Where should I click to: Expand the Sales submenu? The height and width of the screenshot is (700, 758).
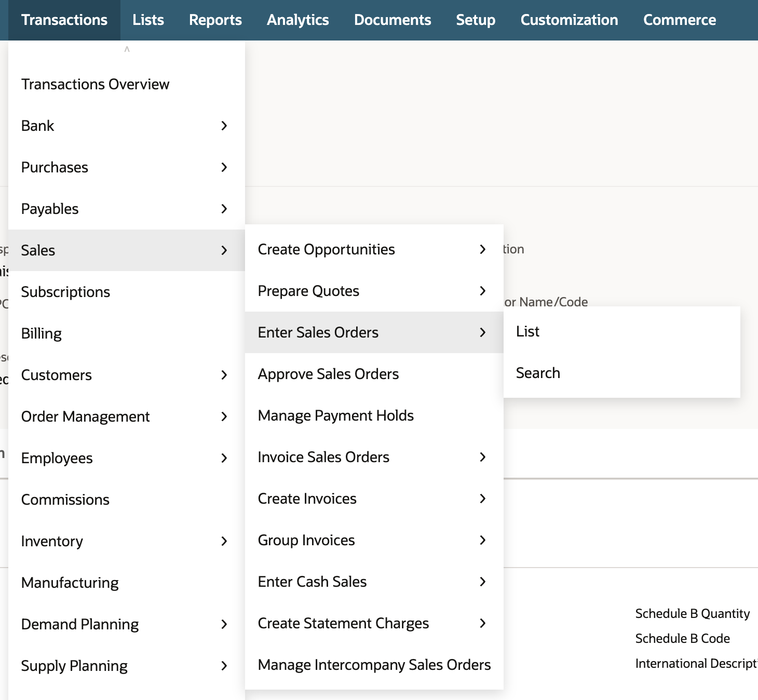[x=127, y=250]
